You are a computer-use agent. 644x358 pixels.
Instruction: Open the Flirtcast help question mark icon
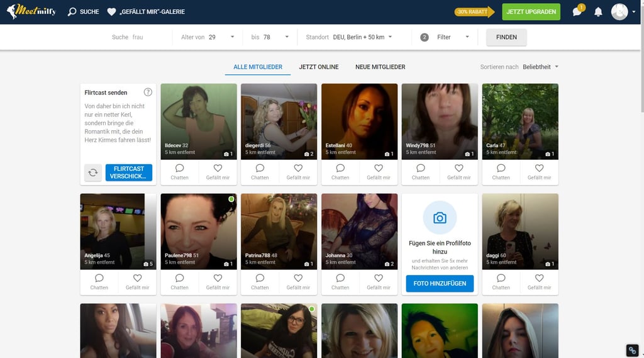coord(148,92)
